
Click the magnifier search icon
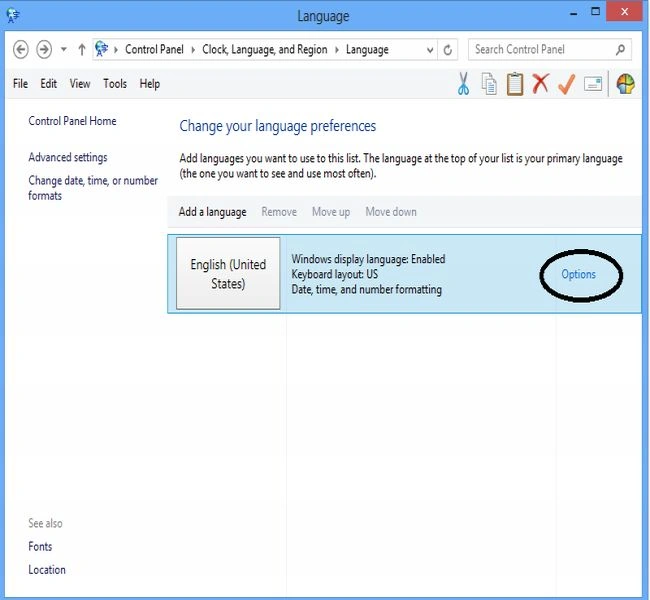point(620,50)
